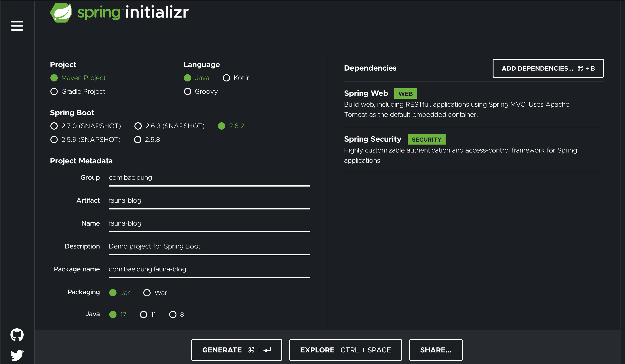Select Java version 11
The height and width of the screenshot is (364, 625).
coord(143,315)
